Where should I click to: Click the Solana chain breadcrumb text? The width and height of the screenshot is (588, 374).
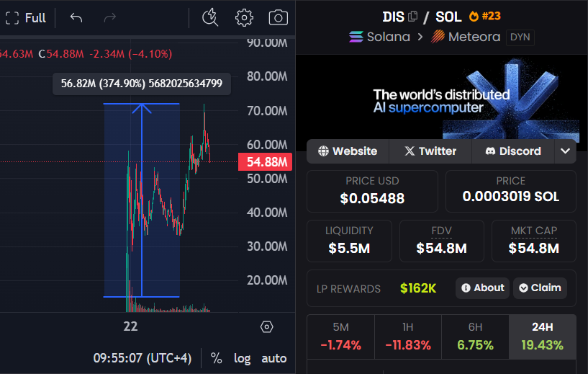click(389, 37)
